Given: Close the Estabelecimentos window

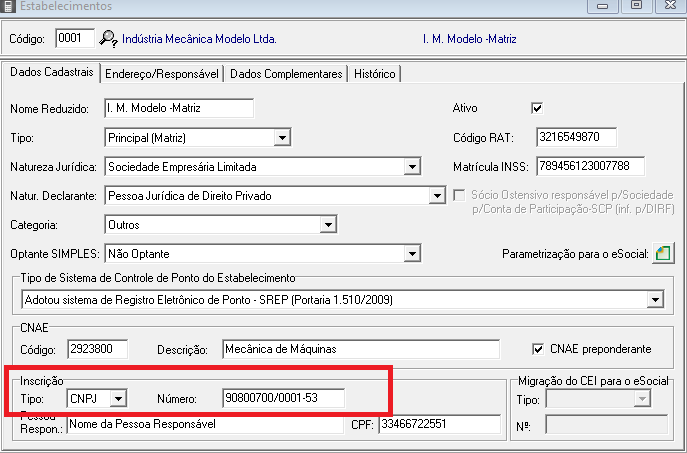Looking at the screenshot, I should (x=665, y=6).
